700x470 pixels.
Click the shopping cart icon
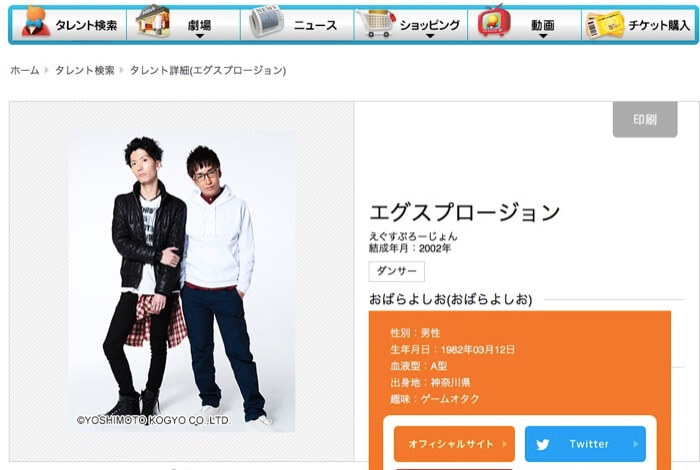tap(377, 23)
